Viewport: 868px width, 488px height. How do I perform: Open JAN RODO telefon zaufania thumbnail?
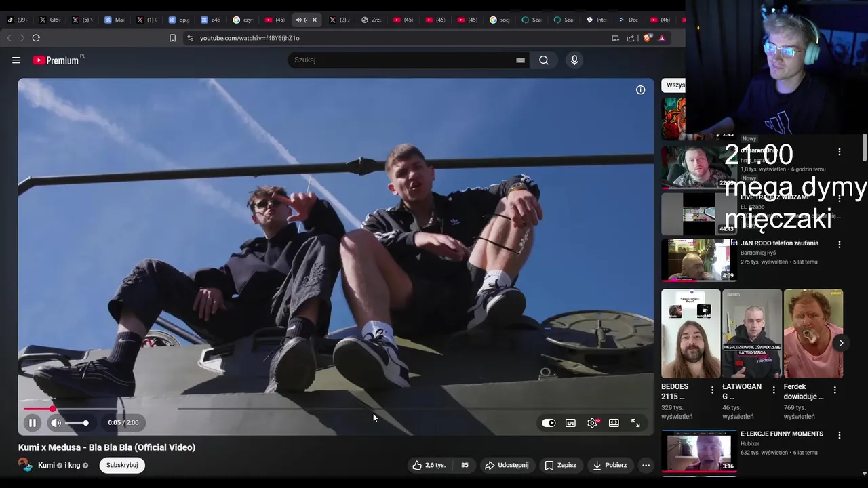click(x=698, y=260)
